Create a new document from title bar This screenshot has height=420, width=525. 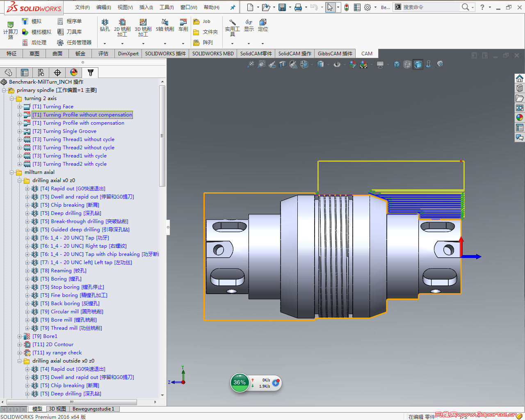(250, 7)
